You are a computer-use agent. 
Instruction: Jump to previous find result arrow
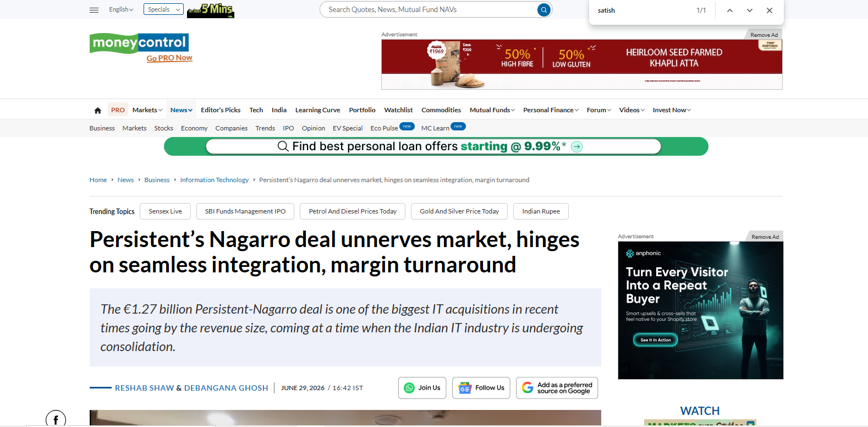[x=730, y=10]
